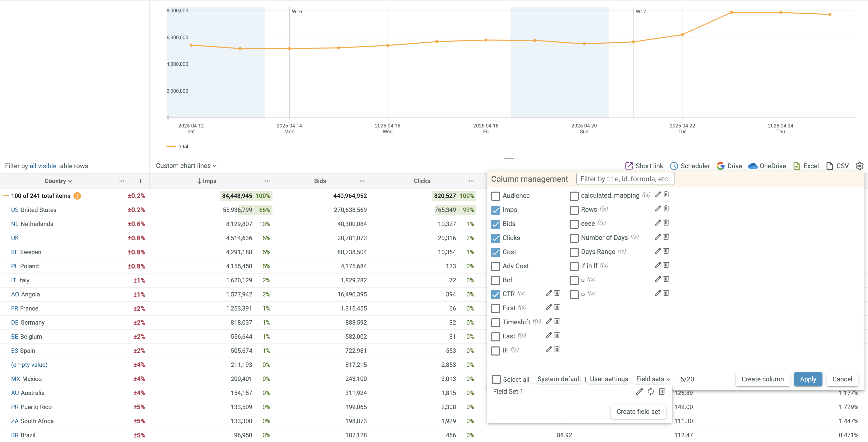
Task: Expand the Field sets dropdown
Action: coord(653,379)
